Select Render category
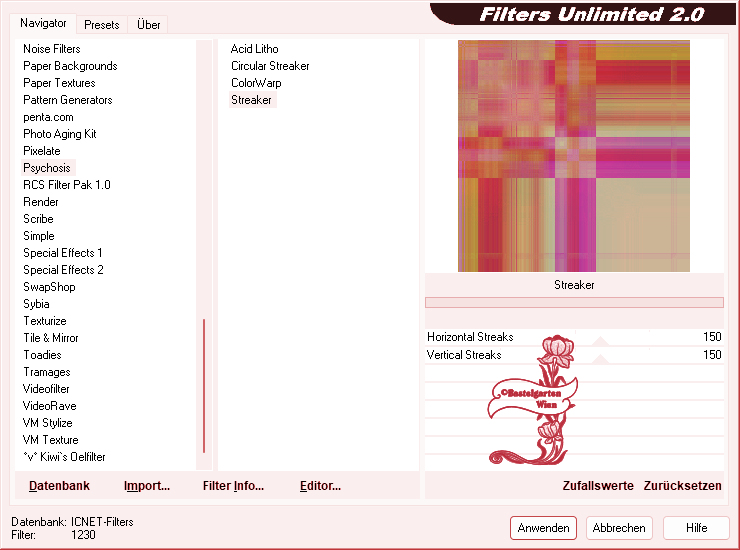Image resolution: width=740 pixels, height=550 pixels. [x=41, y=202]
